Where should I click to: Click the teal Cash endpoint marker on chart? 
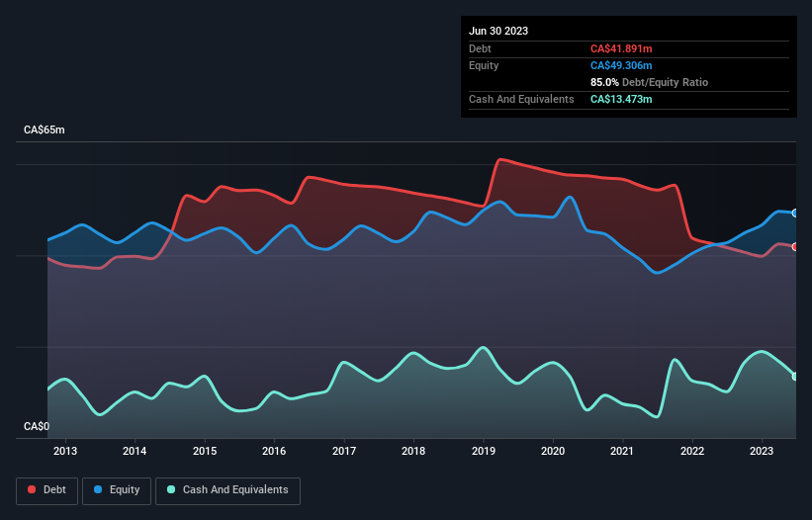(x=795, y=376)
